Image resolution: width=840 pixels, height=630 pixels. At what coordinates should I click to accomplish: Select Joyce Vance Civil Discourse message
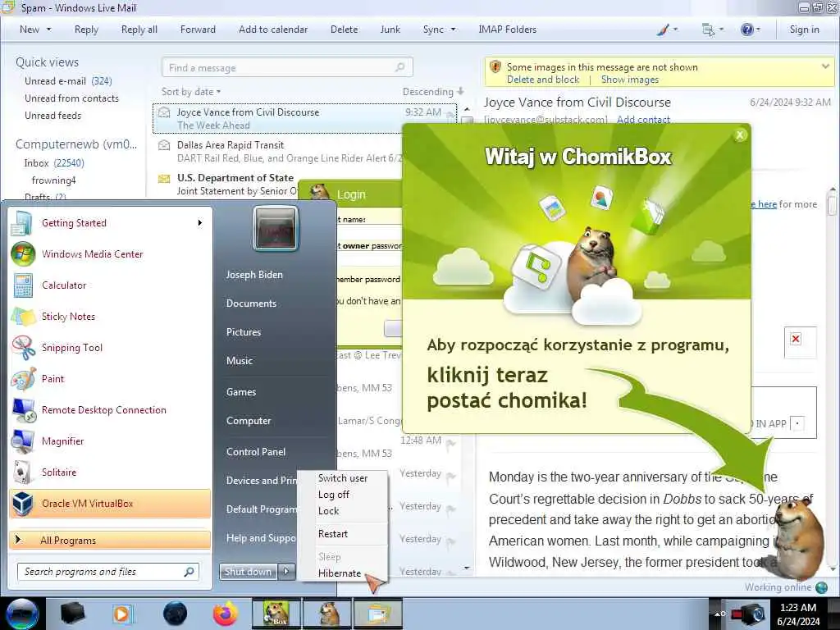[305, 118]
